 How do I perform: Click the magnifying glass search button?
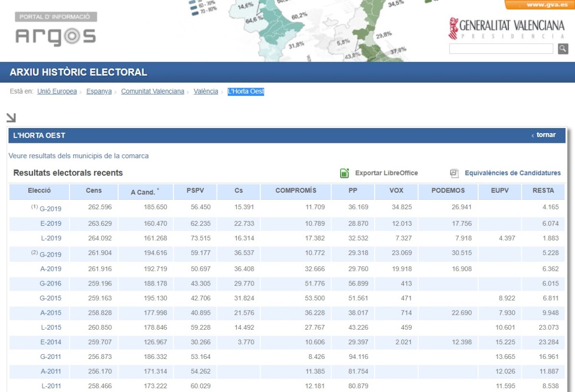(x=562, y=49)
